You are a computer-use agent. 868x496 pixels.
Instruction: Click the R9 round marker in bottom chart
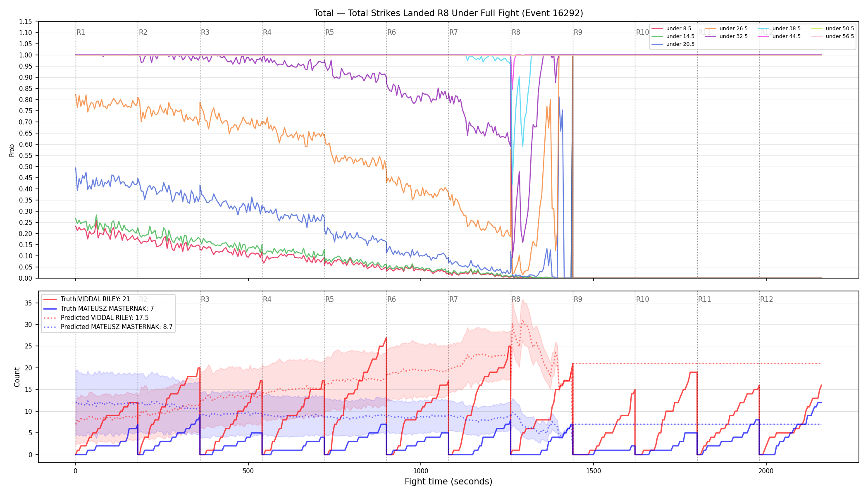pos(578,299)
